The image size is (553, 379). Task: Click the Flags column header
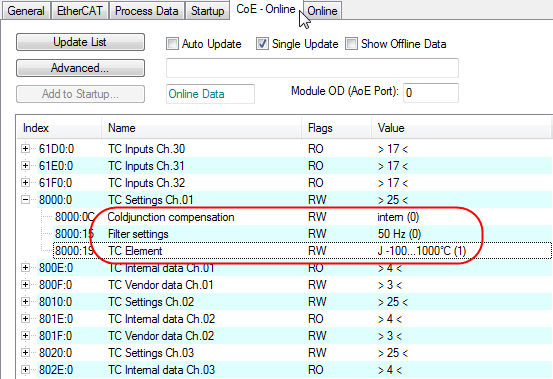pos(336,128)
